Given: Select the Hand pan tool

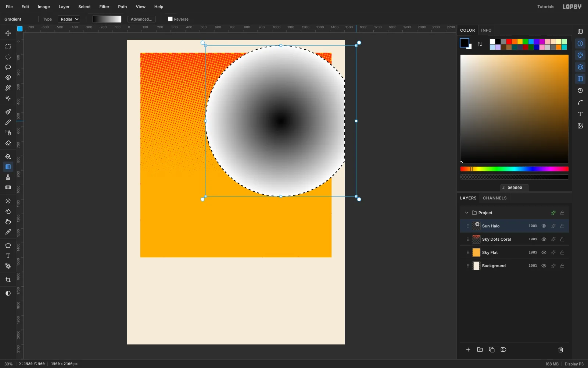Looking at the screenshot, I should click(8, 222).
